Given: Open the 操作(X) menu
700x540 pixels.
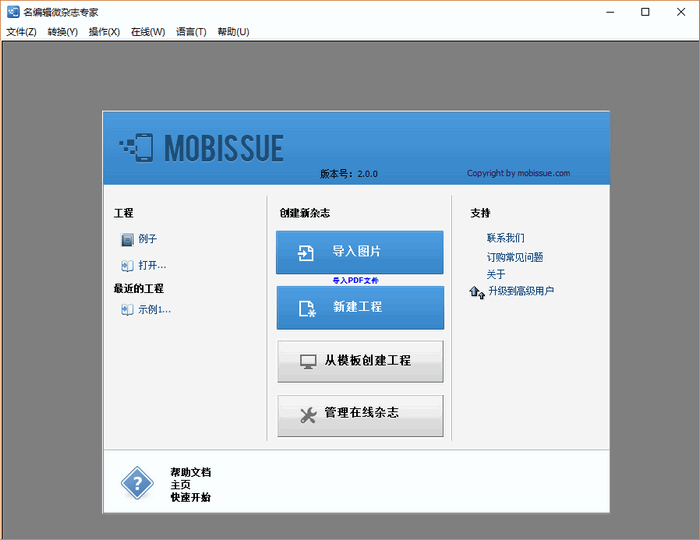Looking at the screenshot, I should [104, 32].
